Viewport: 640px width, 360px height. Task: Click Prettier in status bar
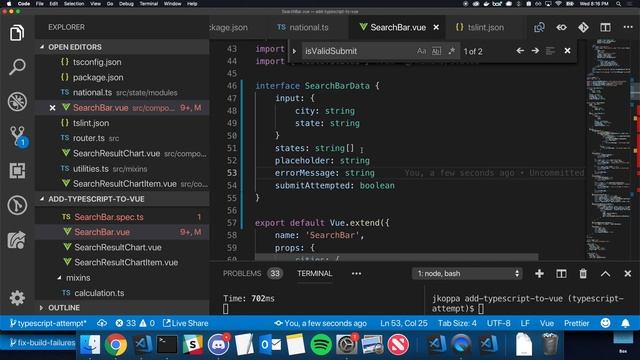tap(576, 323)
